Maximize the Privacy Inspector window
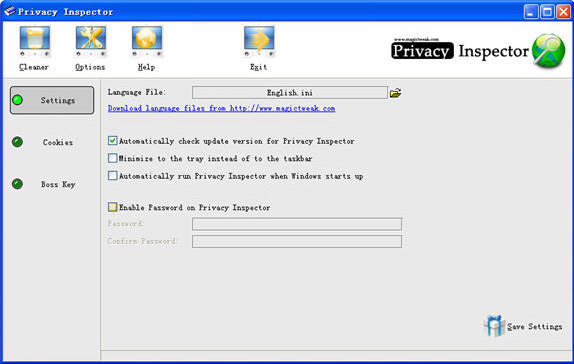This screenshot has width=574, height=364. click(x=547, y=12)
